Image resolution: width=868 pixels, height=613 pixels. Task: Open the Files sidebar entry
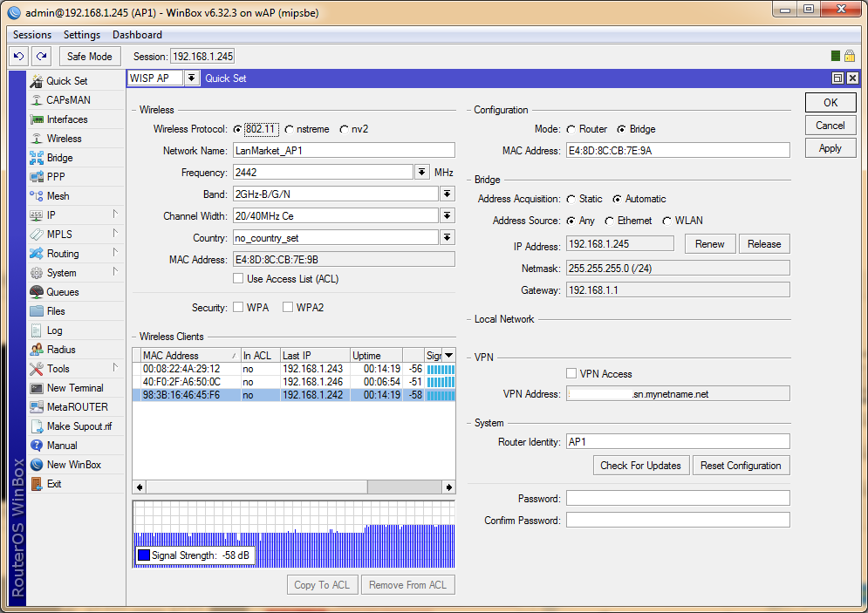[x=56, y=311]
